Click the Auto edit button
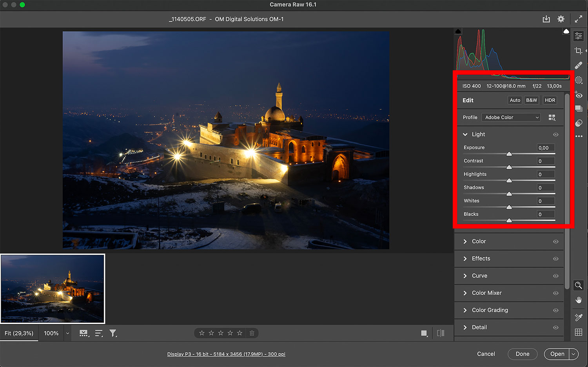 [x=515, y=100]
